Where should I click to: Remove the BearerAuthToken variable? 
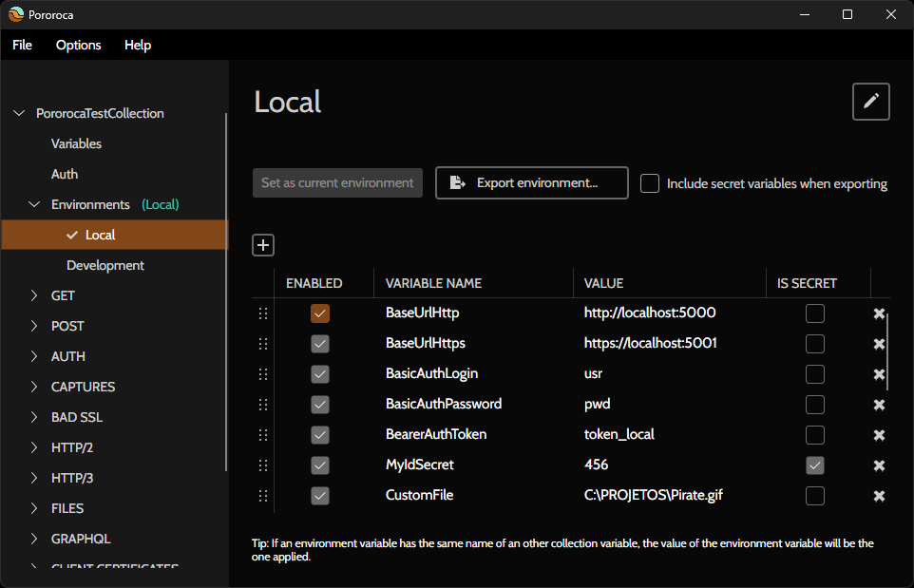tap(879, 435)
